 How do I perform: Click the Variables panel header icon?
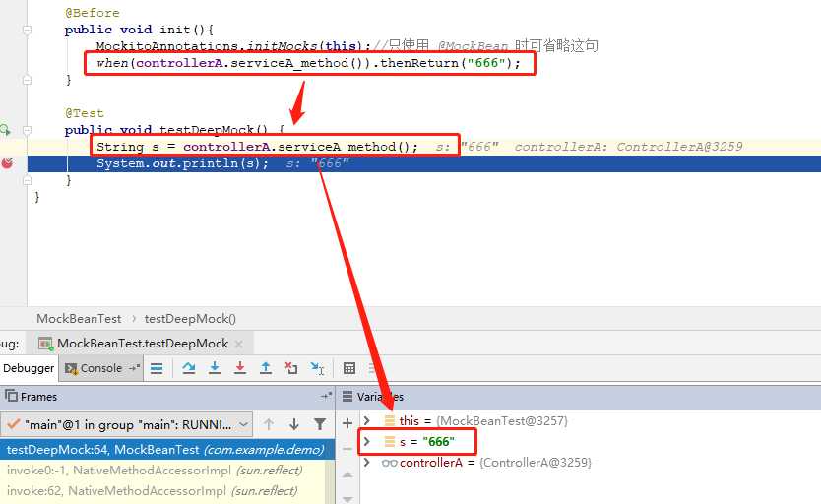point(347,396)
